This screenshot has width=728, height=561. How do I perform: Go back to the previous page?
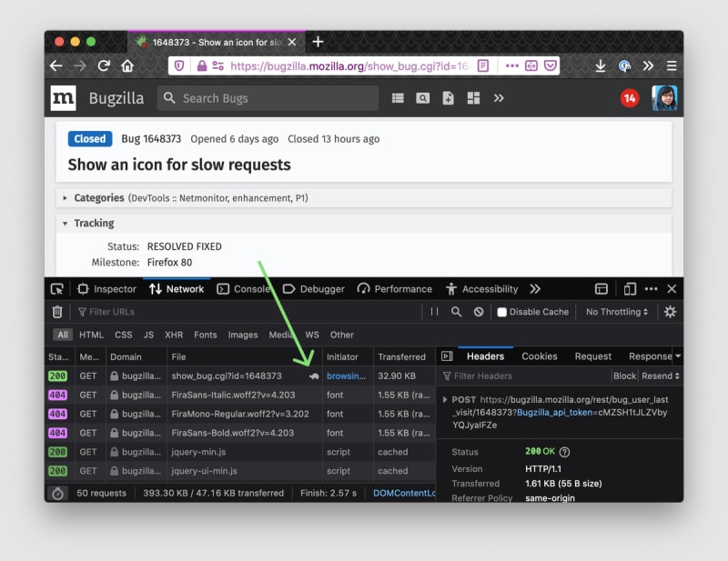point(56,65)
